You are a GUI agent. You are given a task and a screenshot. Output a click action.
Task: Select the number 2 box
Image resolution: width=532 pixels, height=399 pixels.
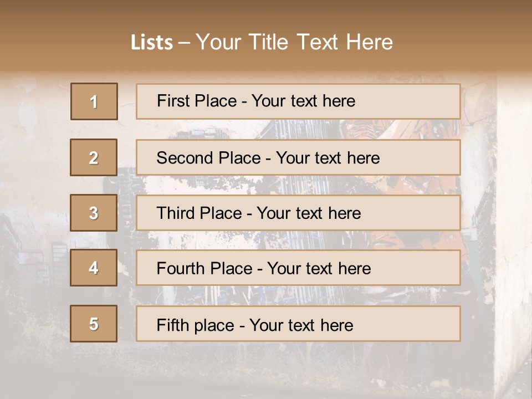tap(94, 157)
